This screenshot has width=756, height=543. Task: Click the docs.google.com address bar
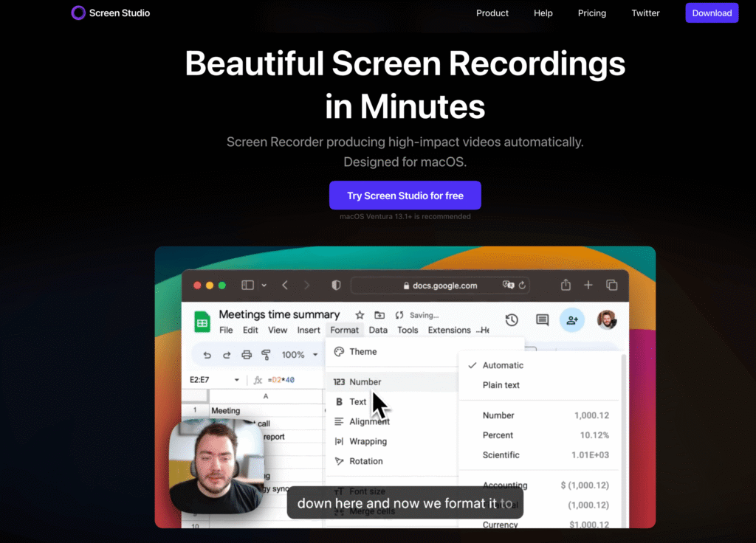tap(440, 286)
